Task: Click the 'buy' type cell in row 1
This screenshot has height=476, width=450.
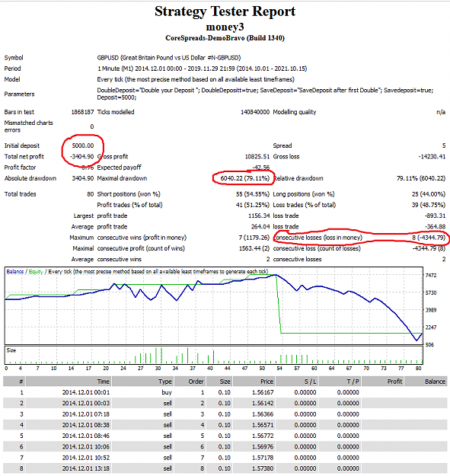Action: pos(167,393)
